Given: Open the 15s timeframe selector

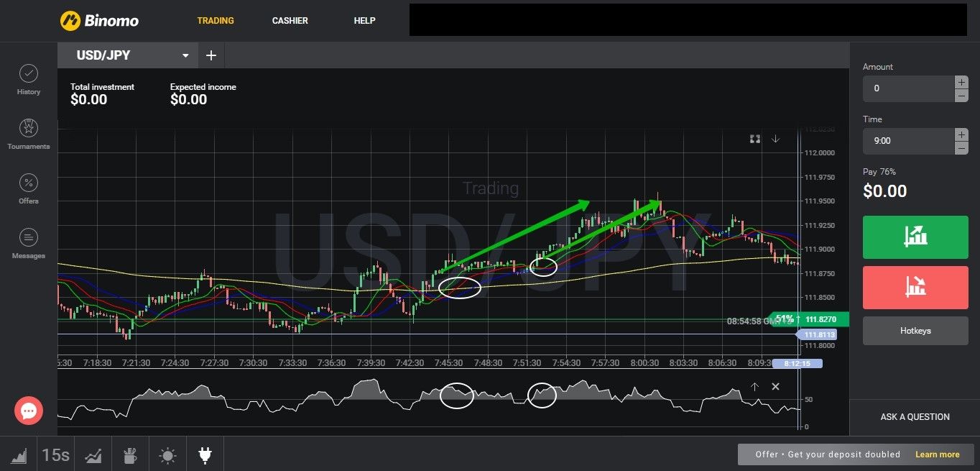Looking at the screenshot, I should (x=56, y=455).
